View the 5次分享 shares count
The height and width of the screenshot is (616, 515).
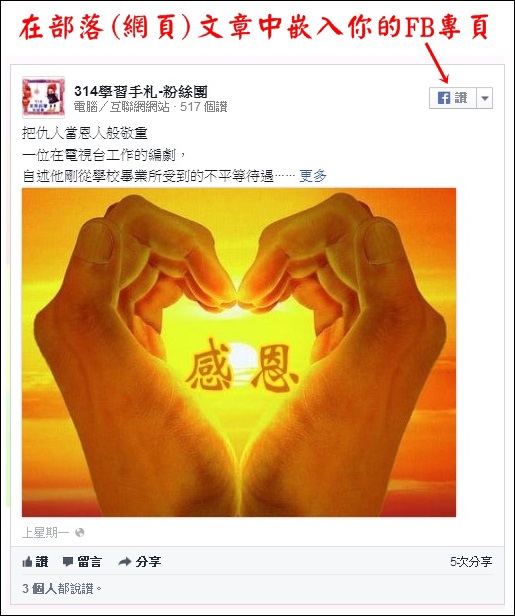tap(471, 562)
